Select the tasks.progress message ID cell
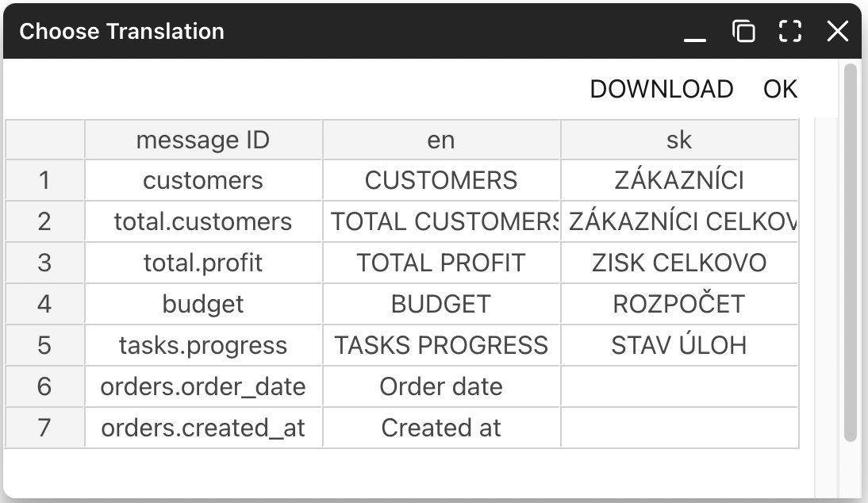This screenshot has height=503, width=868. pyautogui.click(x=203, y=345)
